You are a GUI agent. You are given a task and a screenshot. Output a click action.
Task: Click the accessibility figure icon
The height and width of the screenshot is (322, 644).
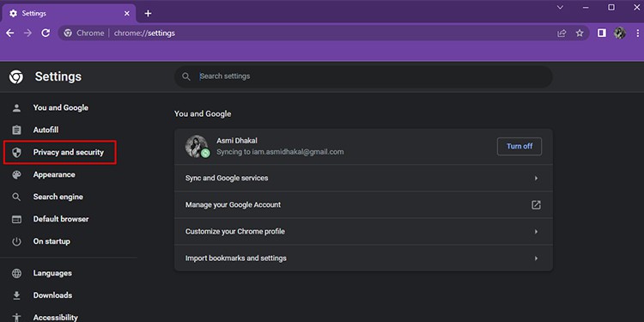(x=16, y=318)
